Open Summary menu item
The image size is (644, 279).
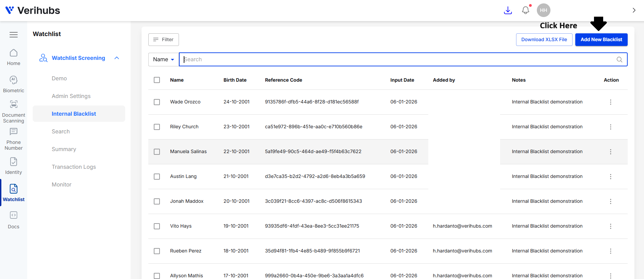click(x=64, y=149)
